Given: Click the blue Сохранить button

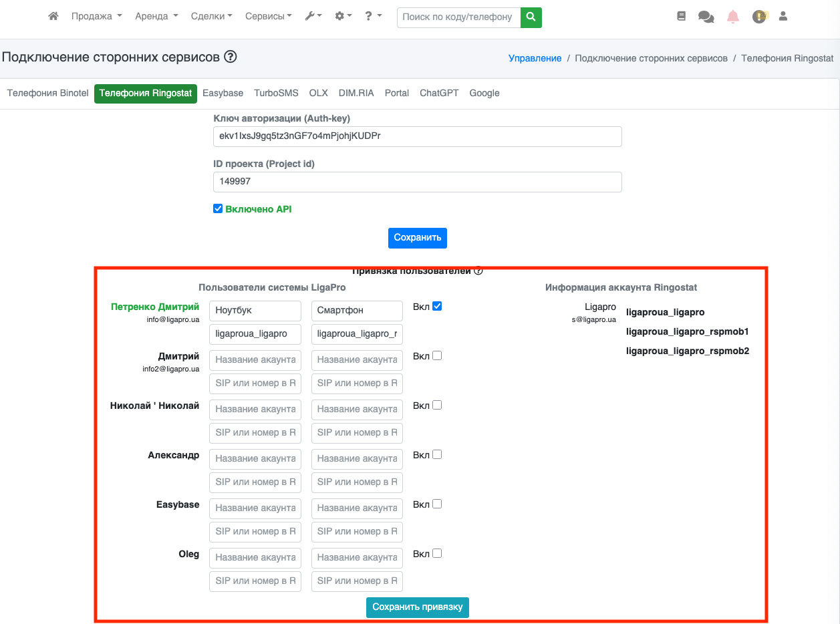Looking at the screenshot, I should click(x=418, y=238).
